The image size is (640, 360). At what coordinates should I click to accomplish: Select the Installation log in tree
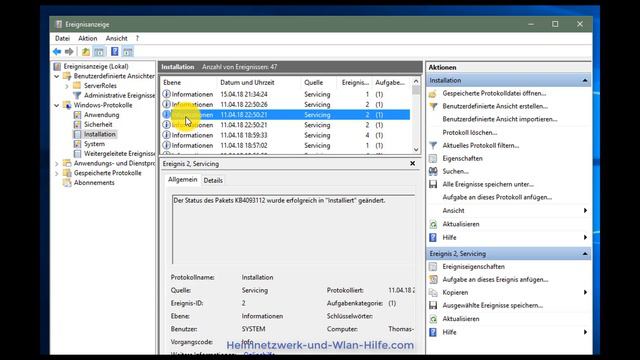[100, 134]
